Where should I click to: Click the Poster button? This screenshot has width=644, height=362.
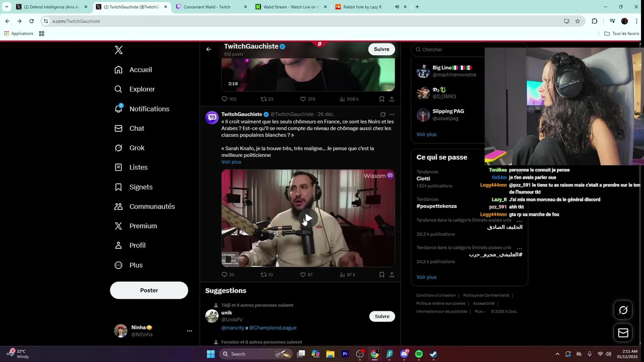click(149, 290)
